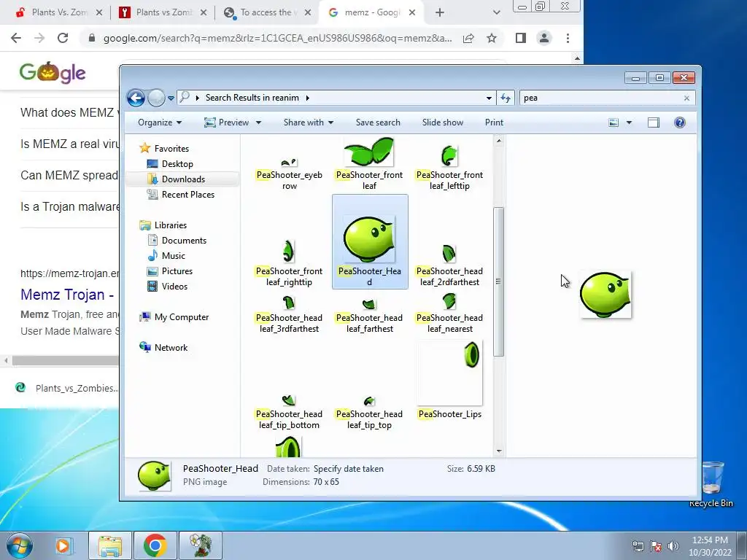Switch to Plants Vs. Zom Chrome tab
Viewport: 747px width, 560px height.
click(59, 12)
